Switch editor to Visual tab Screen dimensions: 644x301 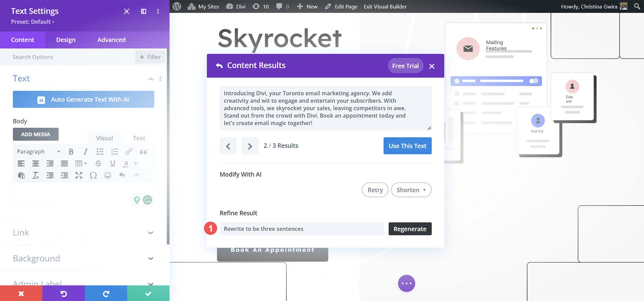[x=104, y=138]
